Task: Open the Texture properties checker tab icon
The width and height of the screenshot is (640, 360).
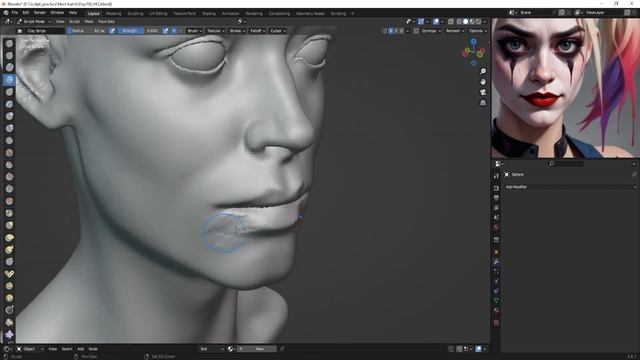Action: pos(496,323)
